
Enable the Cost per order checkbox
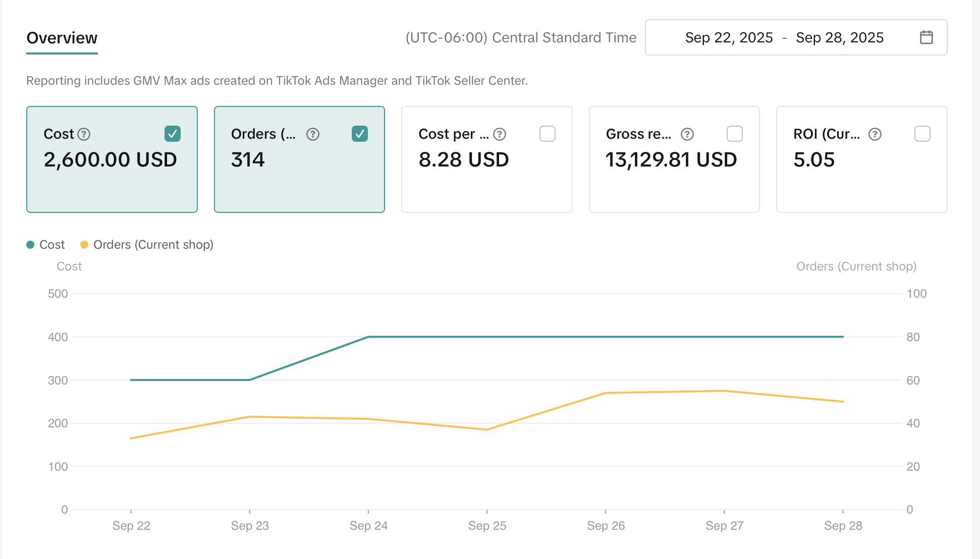click(548, 134)
